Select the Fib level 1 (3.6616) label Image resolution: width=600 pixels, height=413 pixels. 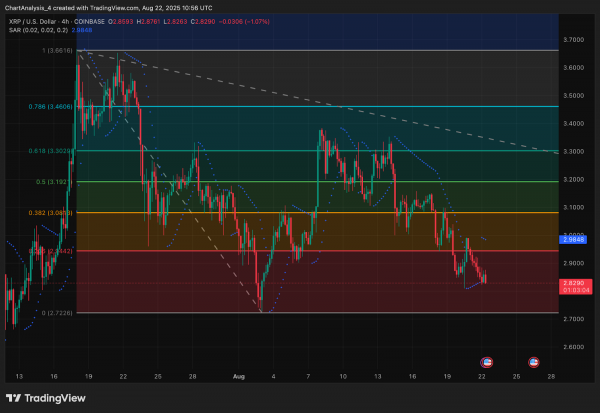click(57, 51)
